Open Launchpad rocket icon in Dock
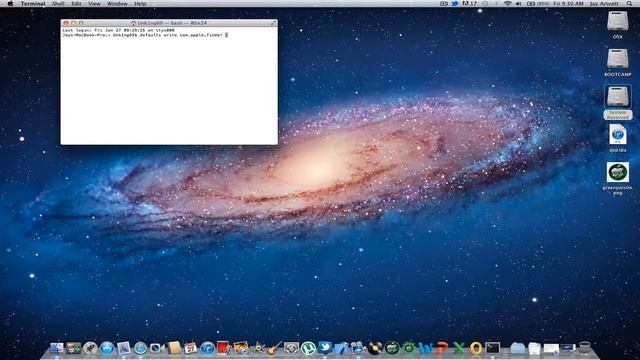The image size is (640, 360). [x=90, y=348]
